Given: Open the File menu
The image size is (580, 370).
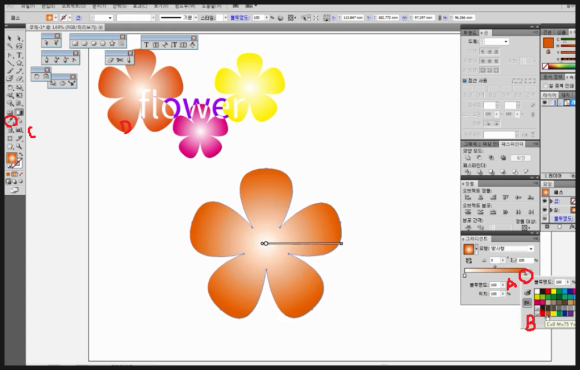Looking at the screenshot, I should (28, 6).
